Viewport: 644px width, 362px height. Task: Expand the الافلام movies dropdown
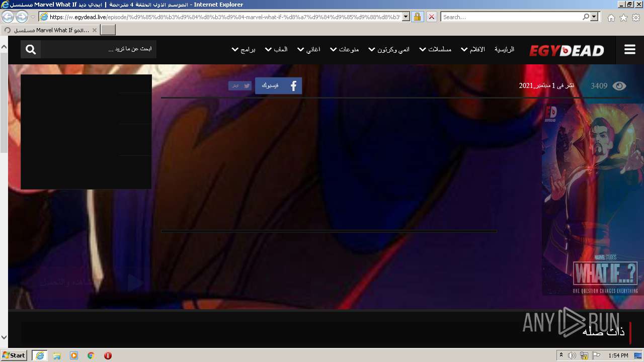click(x=472, y=49)
